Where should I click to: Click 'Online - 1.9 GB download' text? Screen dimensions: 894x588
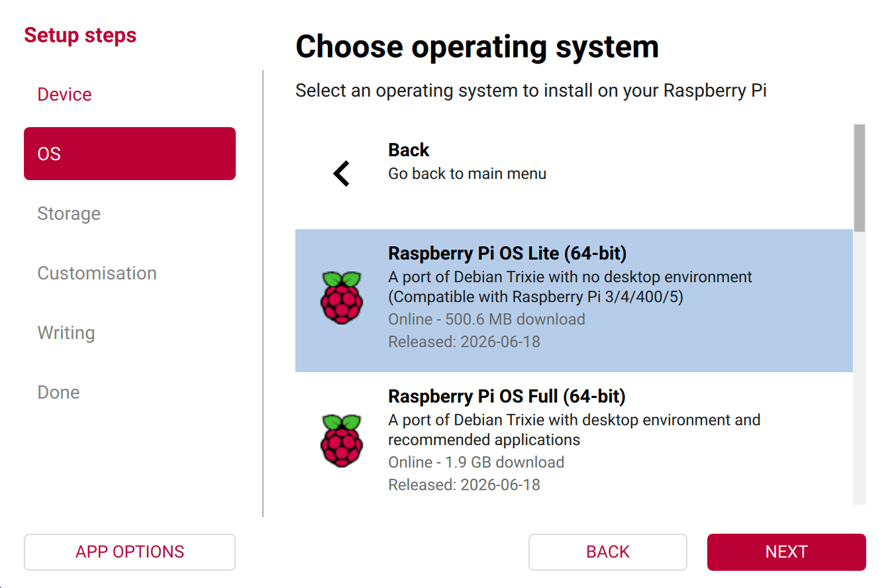pyautogui.click(x=476, y=462)
